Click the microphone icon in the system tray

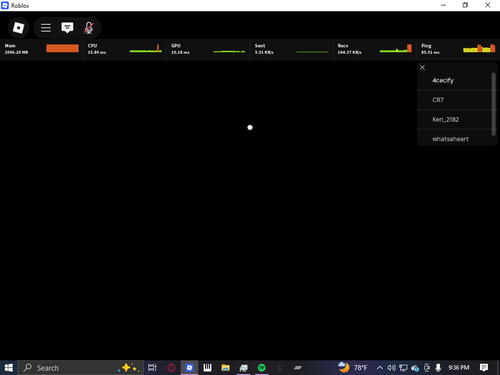pos(438,368)
